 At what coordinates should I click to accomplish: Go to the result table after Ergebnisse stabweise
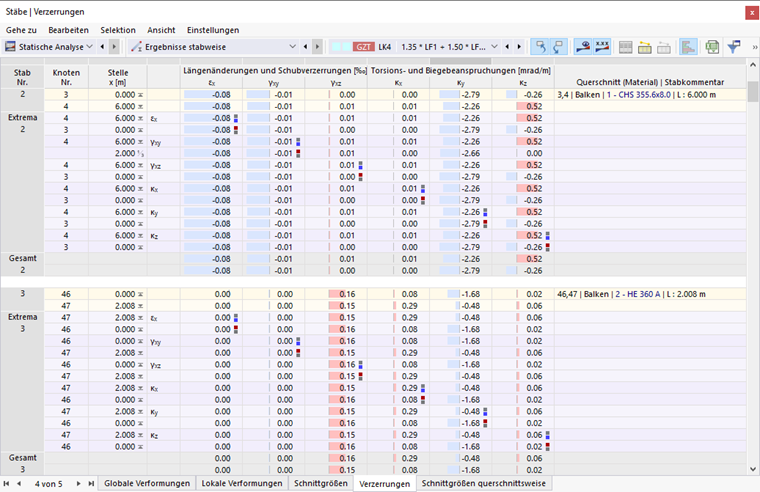[x=317, y=47]
